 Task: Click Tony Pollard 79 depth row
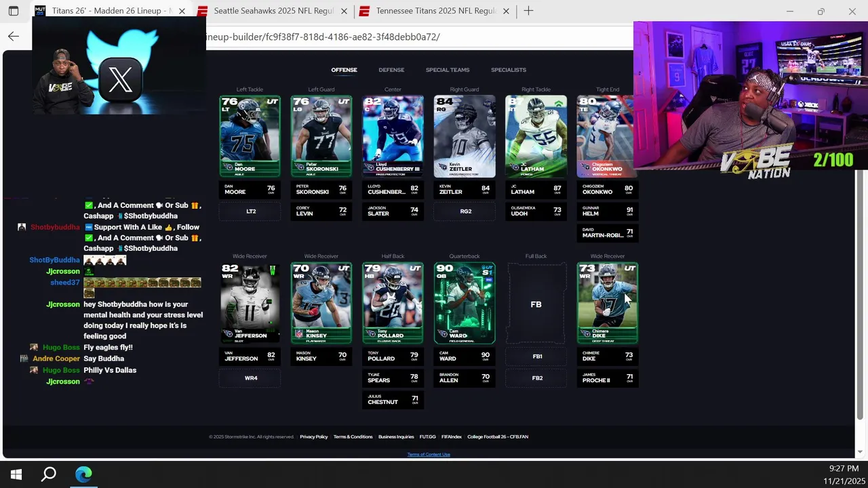coord(393,357)
